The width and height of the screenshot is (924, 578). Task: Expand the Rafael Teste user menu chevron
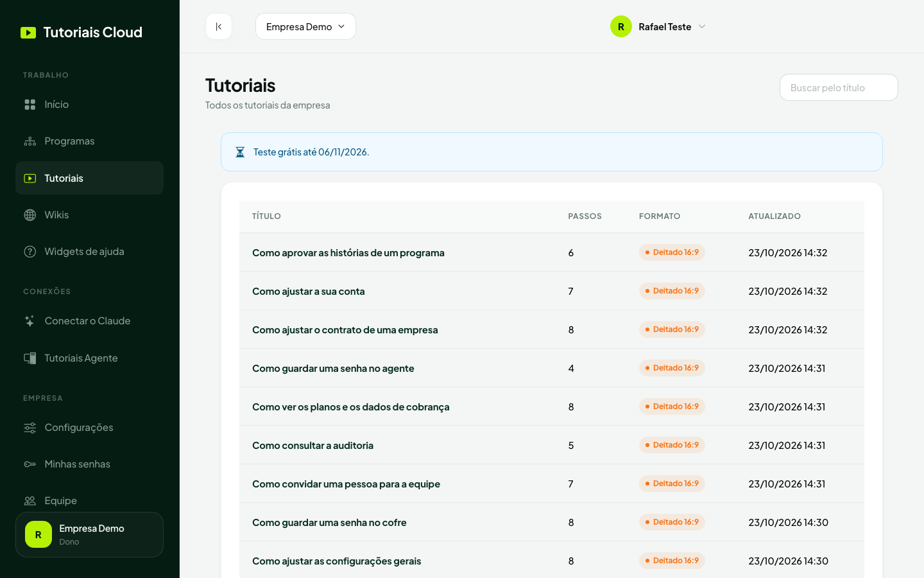702,26
